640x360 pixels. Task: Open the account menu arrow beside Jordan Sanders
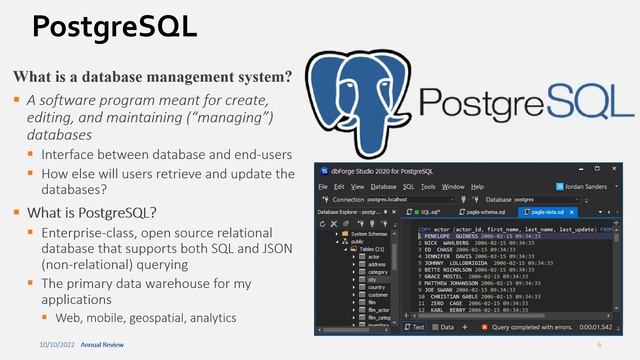tap(616, 187)
